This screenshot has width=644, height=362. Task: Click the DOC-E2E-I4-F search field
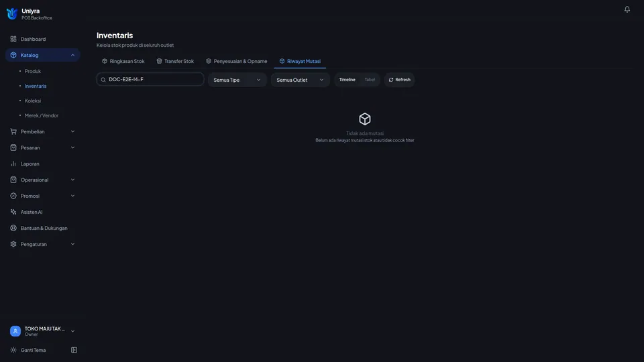point(150,79)
